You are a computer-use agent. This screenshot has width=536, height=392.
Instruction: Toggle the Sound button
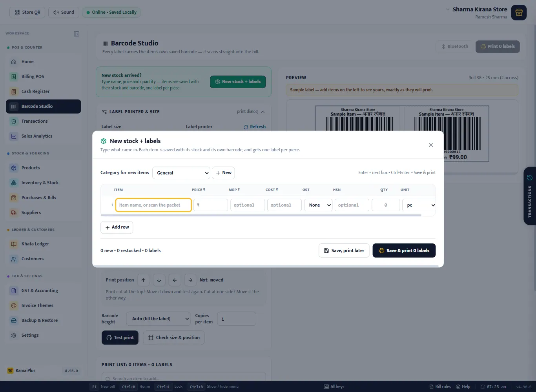pyautogui.click(x=64, y=12)
